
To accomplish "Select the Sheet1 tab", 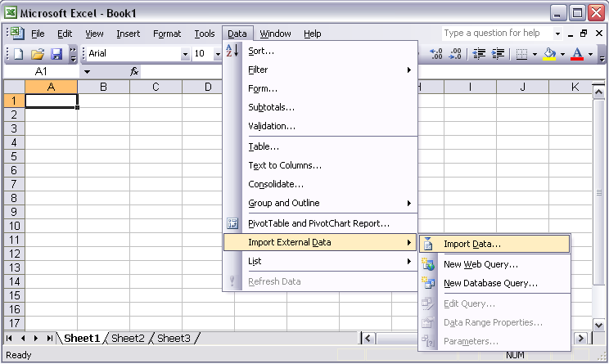I will click(82, 339).
